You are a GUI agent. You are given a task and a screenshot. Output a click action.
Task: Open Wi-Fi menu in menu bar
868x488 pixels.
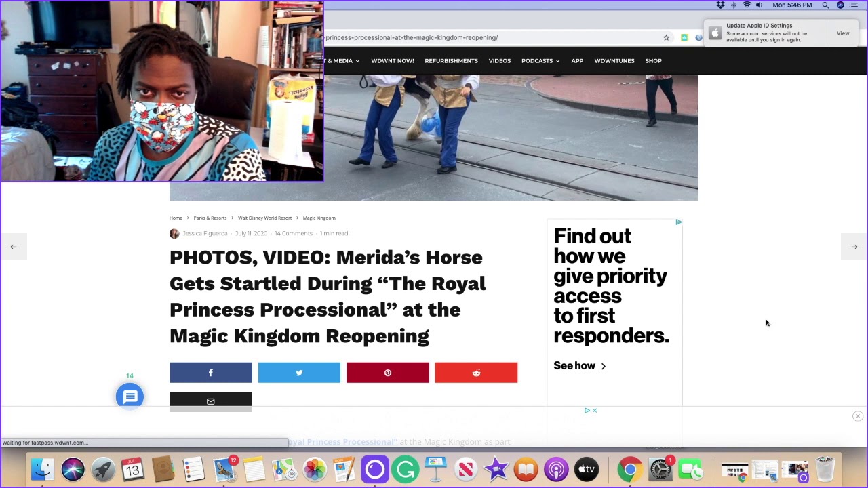[x=747, y=5]
